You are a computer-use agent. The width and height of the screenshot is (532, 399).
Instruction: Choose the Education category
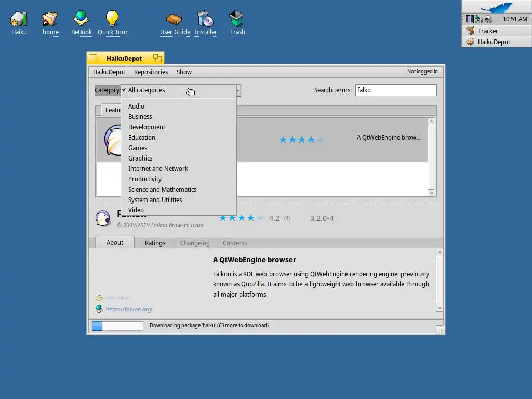pyautogui.click(x=179, y=137)
